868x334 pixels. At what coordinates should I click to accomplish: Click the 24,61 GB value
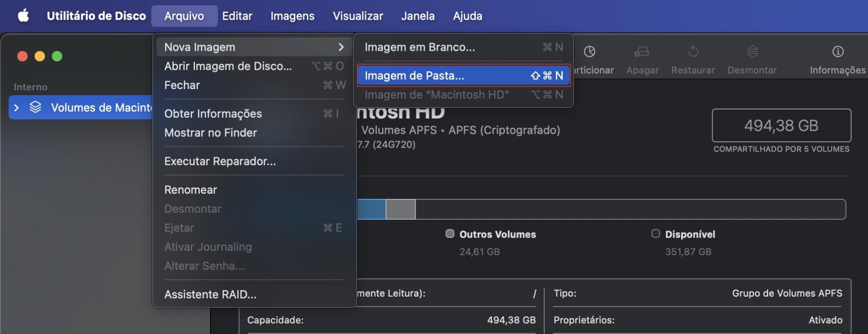click(479, 252)
